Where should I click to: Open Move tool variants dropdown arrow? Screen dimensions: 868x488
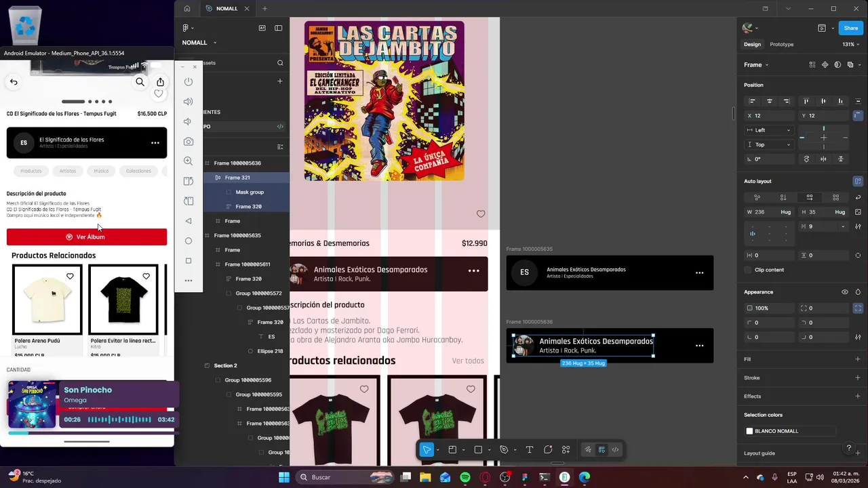(438, 450)
